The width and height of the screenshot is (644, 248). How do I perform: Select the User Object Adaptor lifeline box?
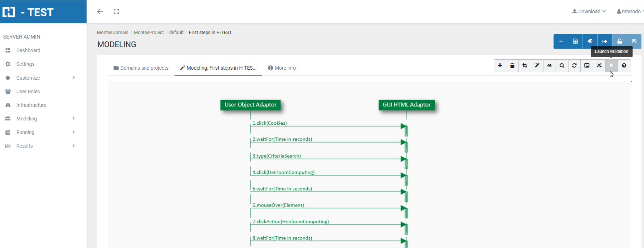pyautogui.click(x=250, y=105)
